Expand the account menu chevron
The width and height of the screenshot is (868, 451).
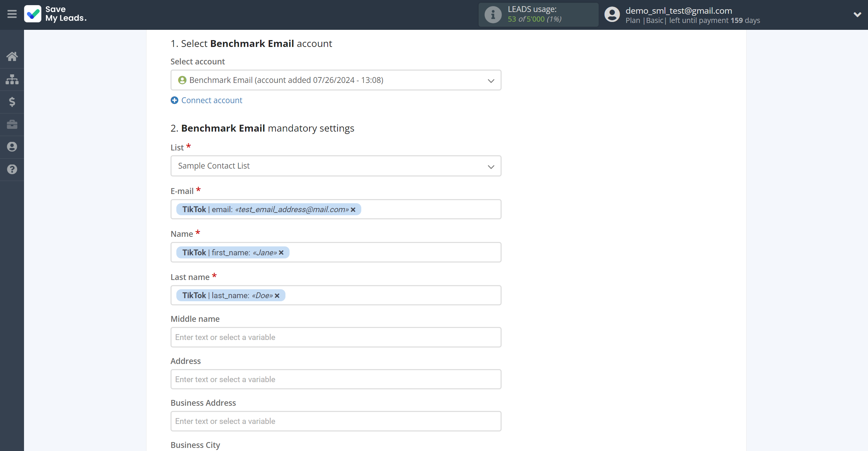tap(857, 15)
